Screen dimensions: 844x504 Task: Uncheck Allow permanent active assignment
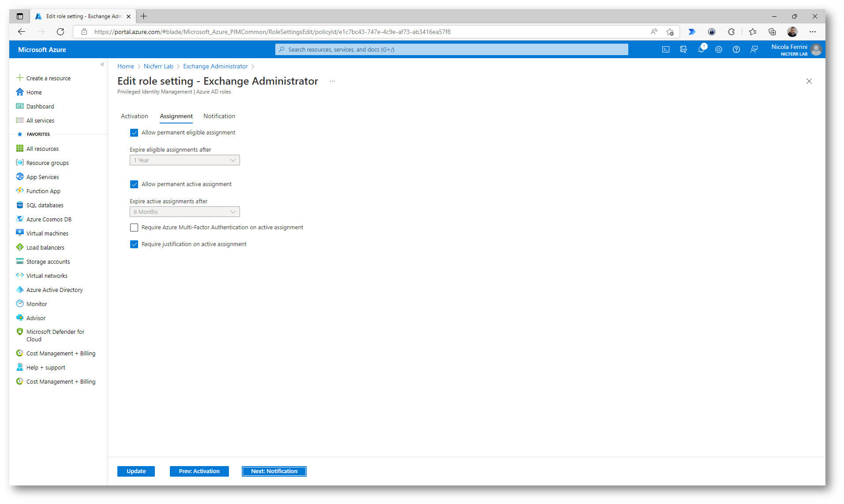point(134,184)
